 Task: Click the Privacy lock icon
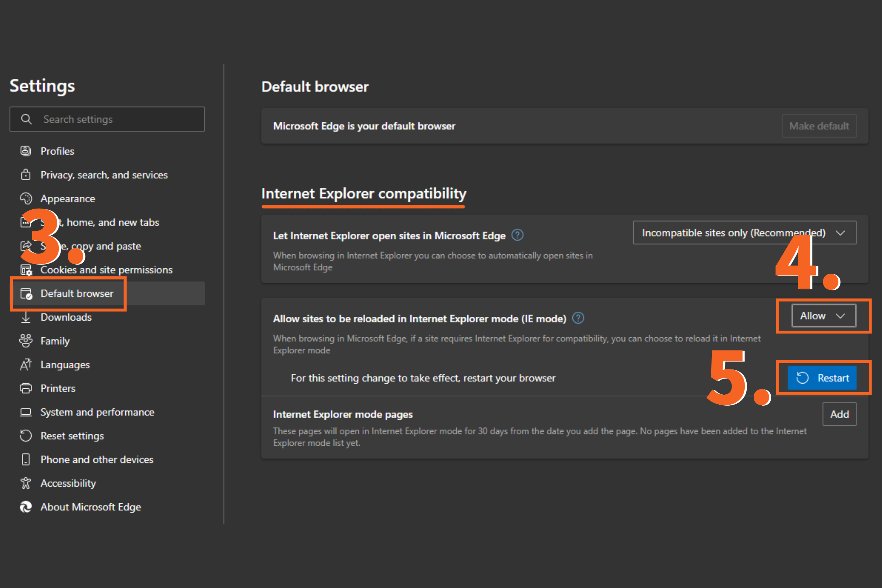click(x=26, y=175)
